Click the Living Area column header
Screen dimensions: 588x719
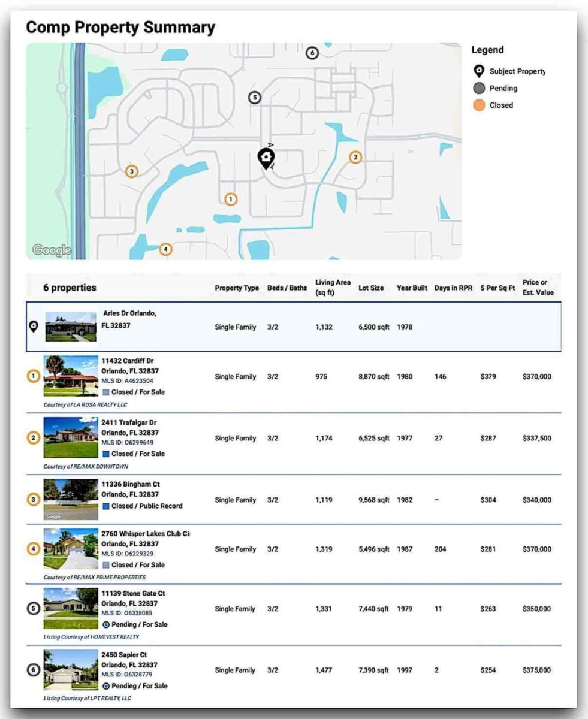pos(333,287)
